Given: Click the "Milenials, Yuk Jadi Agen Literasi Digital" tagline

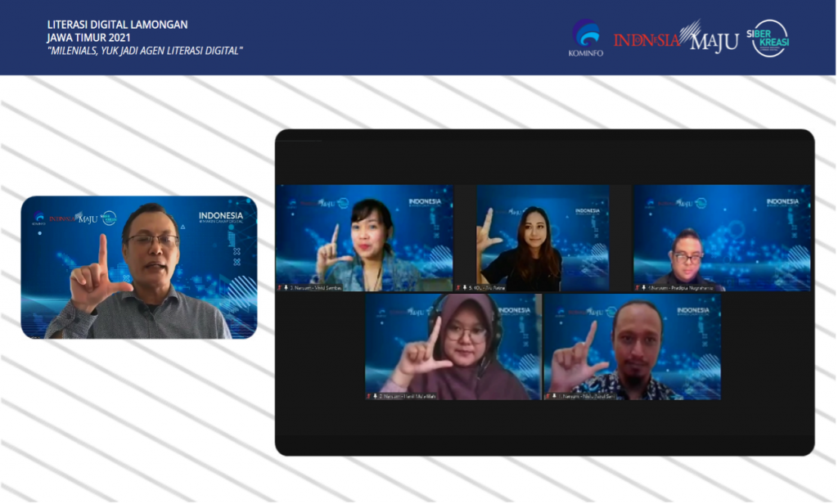Looking at the screenshot, I should [145, 51].
